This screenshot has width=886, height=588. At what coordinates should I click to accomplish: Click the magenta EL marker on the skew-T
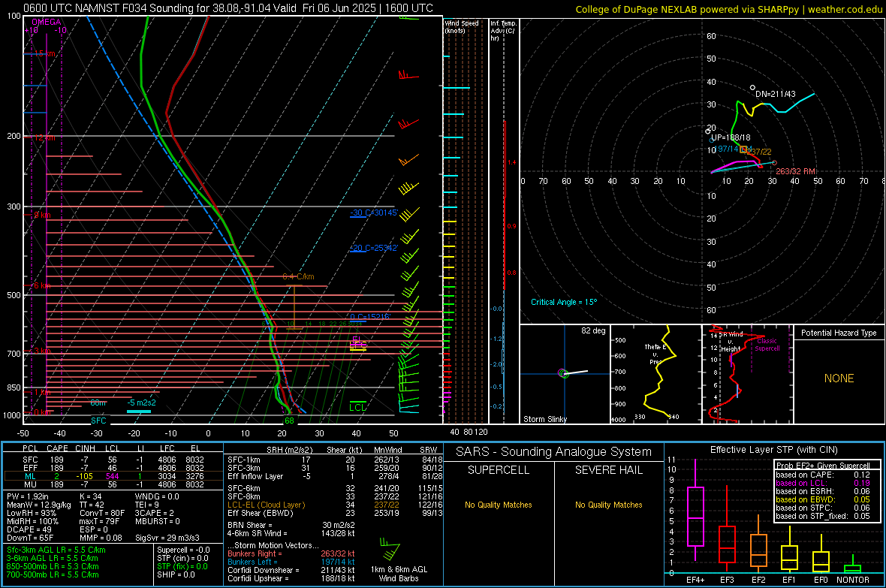(357, 339)
